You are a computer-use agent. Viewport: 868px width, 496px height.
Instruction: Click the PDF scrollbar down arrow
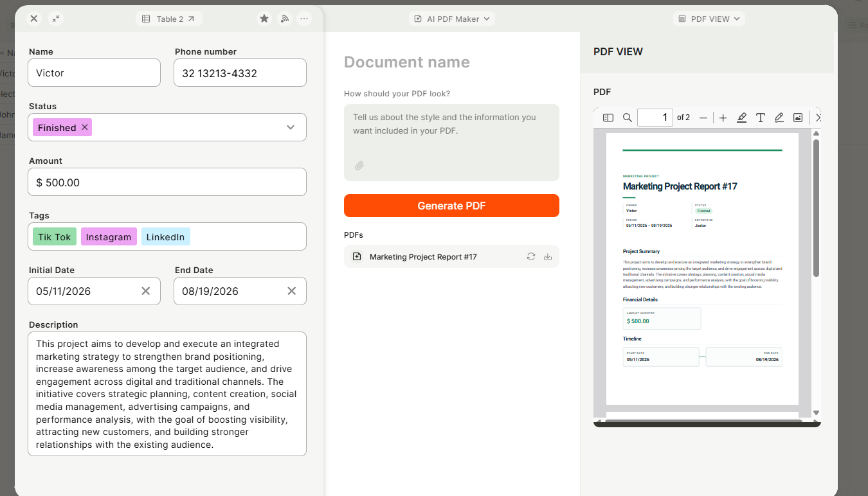(816, 413)
